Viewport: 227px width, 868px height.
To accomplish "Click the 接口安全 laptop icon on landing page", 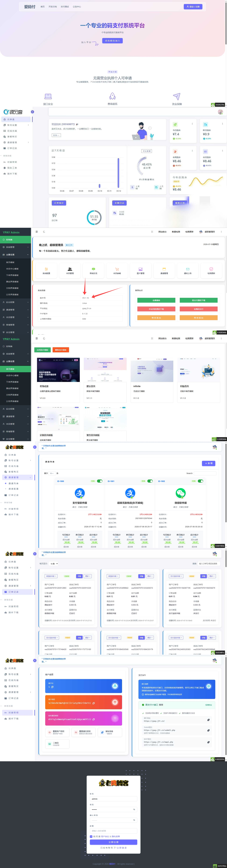I will tap(48, 96).
